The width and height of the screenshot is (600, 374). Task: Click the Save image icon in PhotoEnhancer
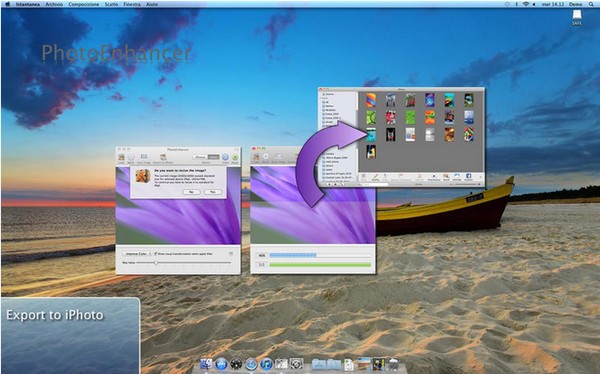[144, 157]
